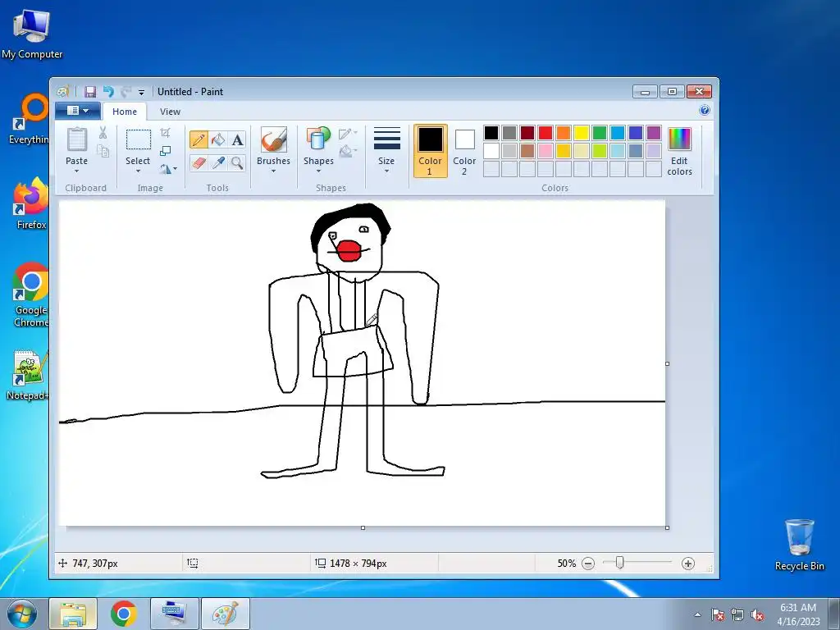Open Google Chrome desktop shortcut

(30, 294)
